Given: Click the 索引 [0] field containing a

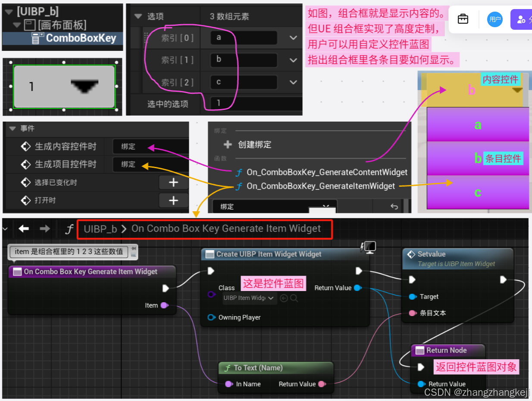Looking at the screenshot, I should point(244,38).
